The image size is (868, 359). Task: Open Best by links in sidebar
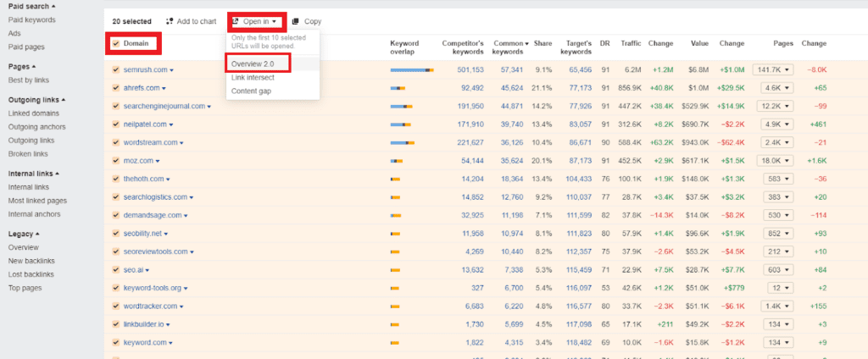pyautogui.click(x=29, y=80)
